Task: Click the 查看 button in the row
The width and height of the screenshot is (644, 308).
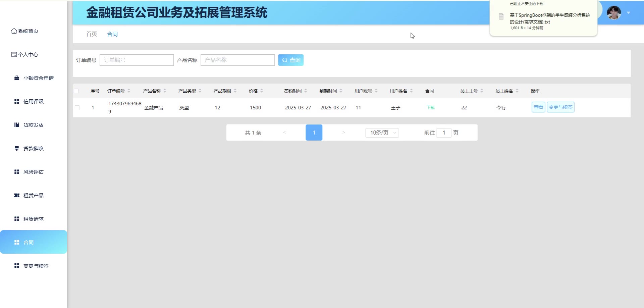Action: (x=538, y=107)
